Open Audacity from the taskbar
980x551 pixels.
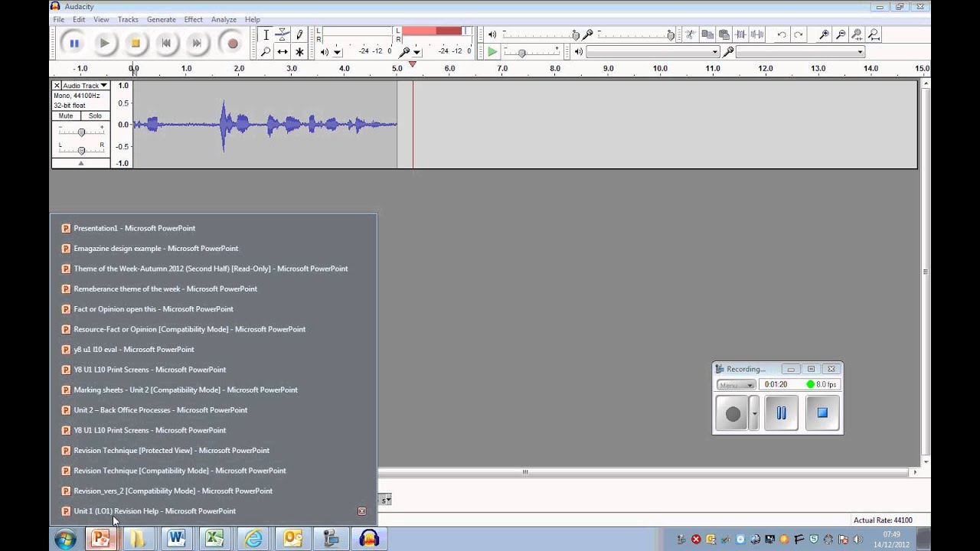[x=369, y=539]
